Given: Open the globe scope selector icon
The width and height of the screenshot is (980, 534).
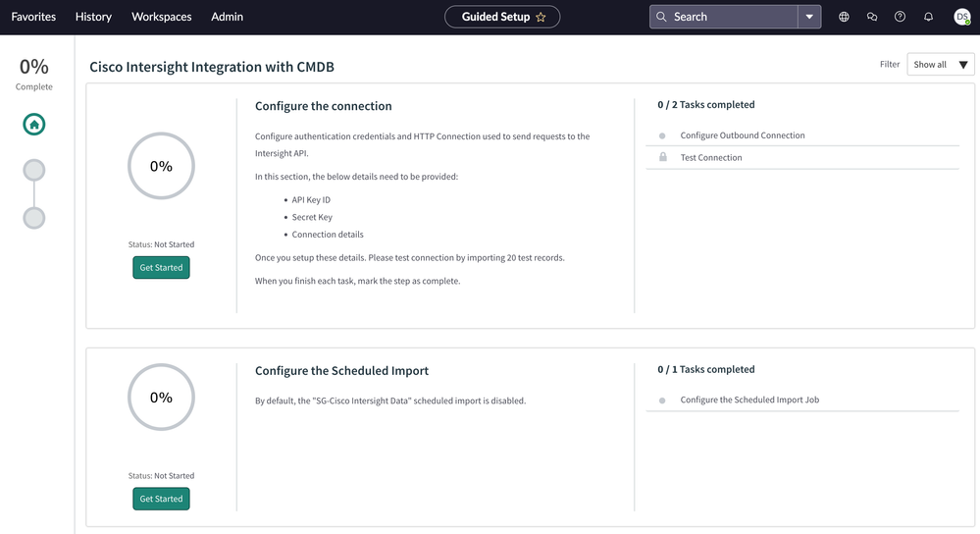Looking at the screenshot, I should pyautogui.click(x=844, y=17).
